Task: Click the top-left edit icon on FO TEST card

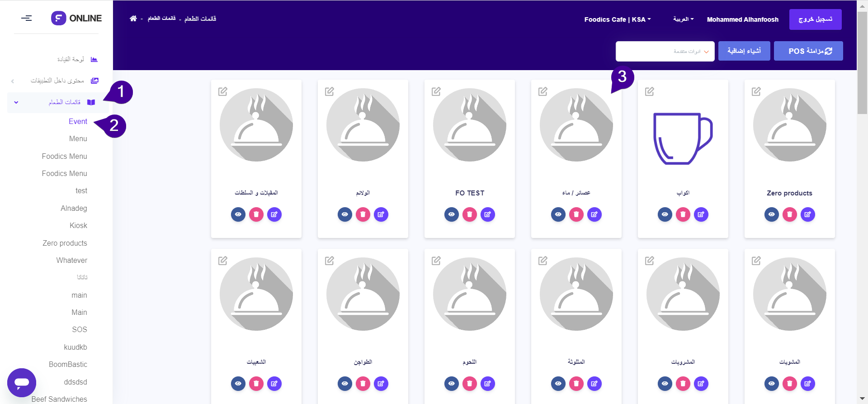Action: (x=436, y=91)
